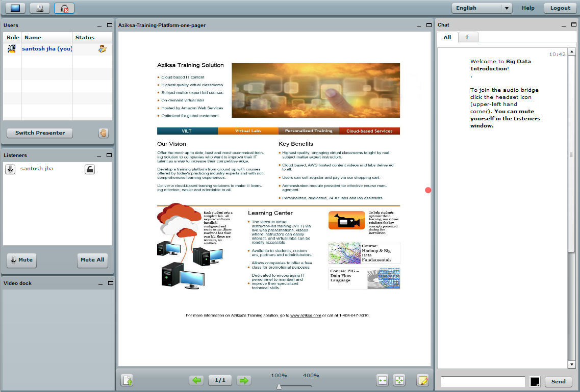Click the Key Benefits heading on slide
This screenshot has height=392, width=580.
[296, 144]
